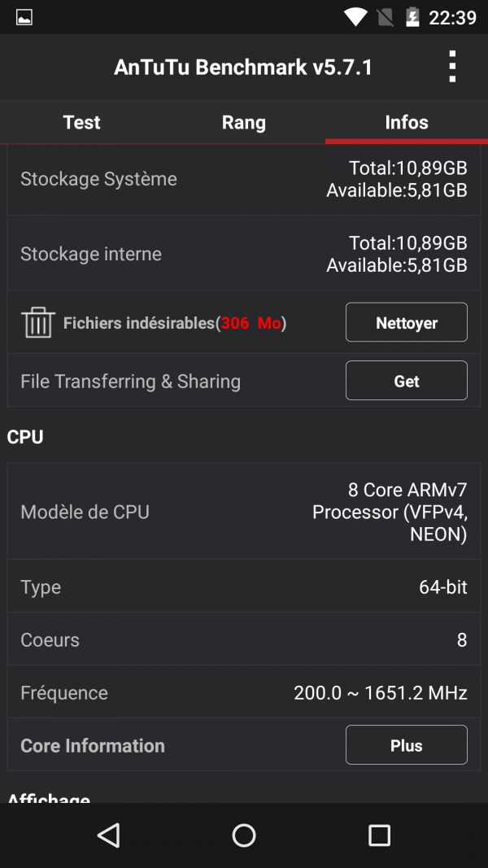Switch to the Rang tab
The width and height of the screenshot is (488, 868).
point(244,122)
